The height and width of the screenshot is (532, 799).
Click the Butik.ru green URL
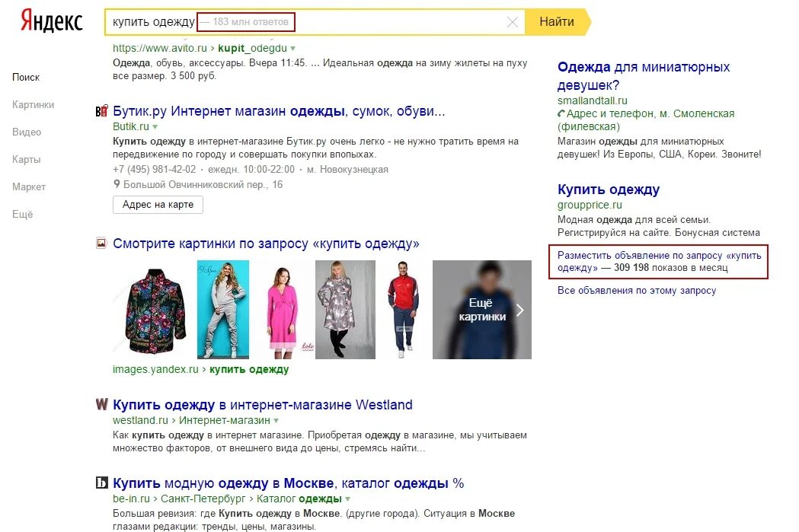coord(131,127)
